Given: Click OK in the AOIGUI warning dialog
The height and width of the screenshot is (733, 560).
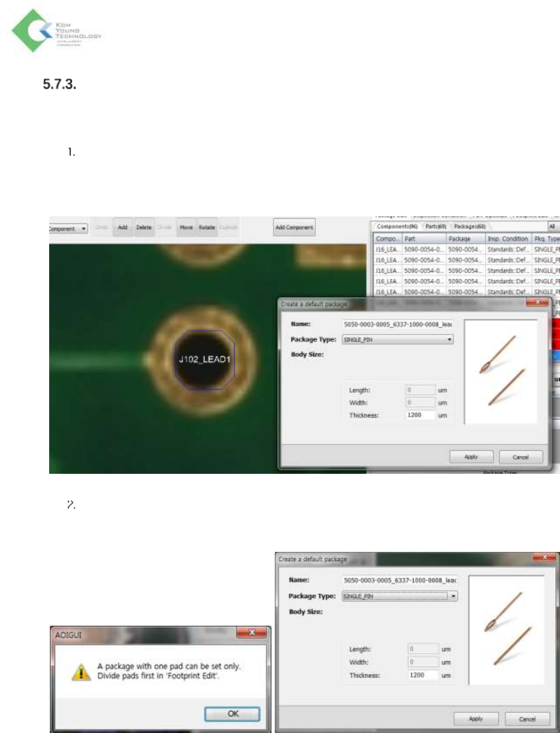Looking at the screenshot, I should click(233, 714).
